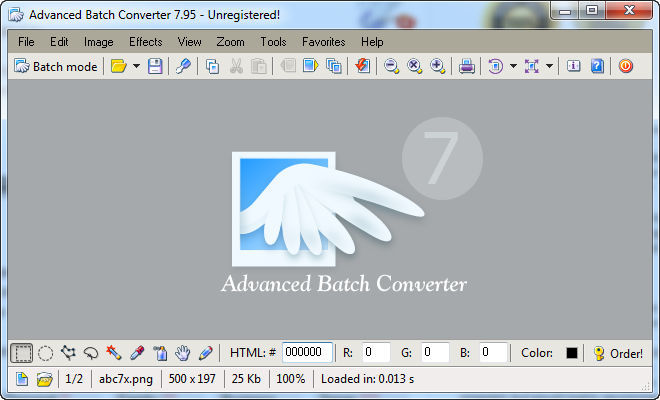
Task: Open the Zoom menu
Action: [230, 42]
